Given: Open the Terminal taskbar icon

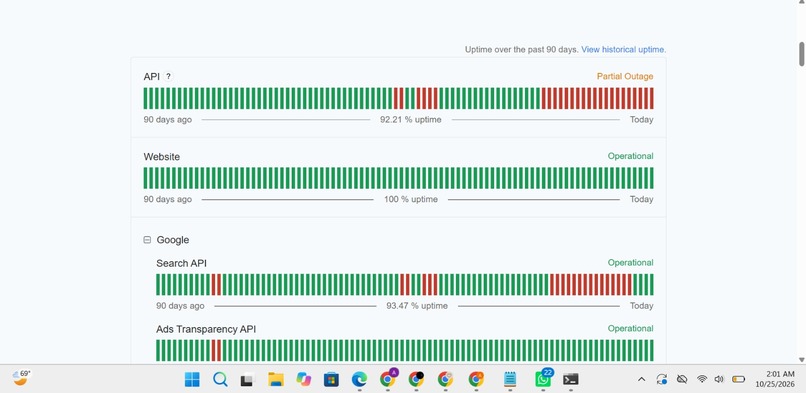Looking at the screenshot, I should point(571,379).
